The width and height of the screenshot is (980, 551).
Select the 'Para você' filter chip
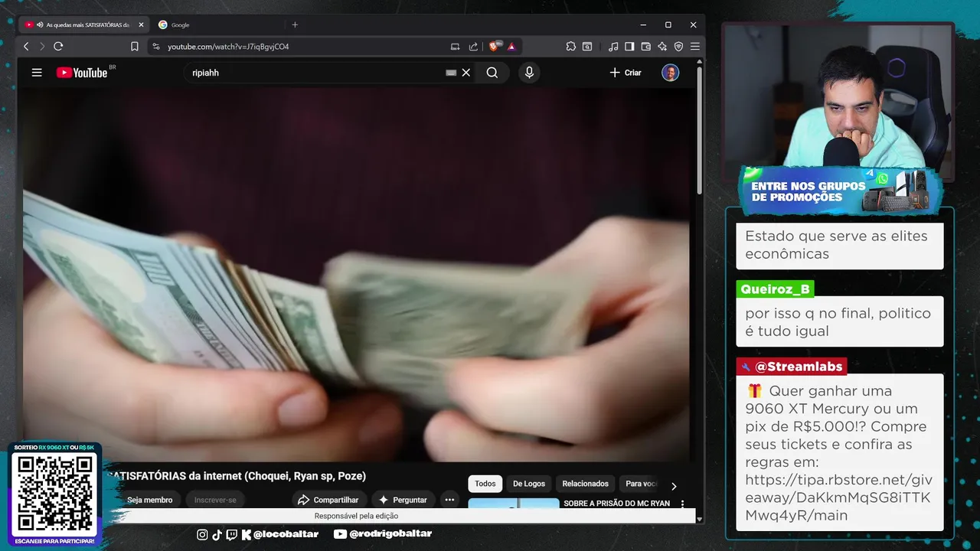click(x=642, y=484)
